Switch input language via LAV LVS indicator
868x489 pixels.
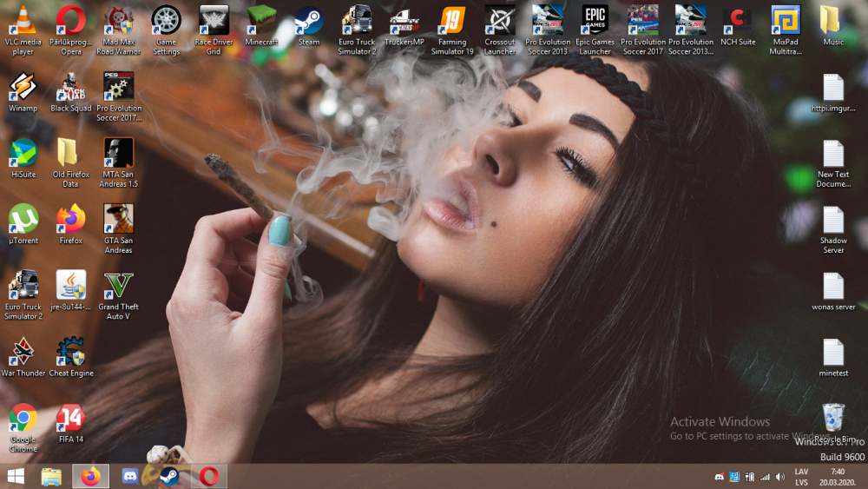click(801, 477)
